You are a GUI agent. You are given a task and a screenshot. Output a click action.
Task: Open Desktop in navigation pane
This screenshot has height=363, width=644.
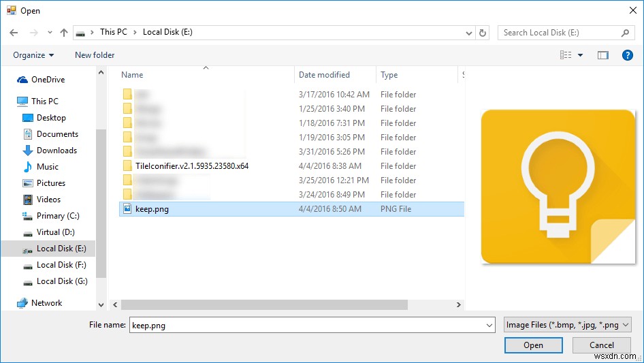(x=51, y=118)
